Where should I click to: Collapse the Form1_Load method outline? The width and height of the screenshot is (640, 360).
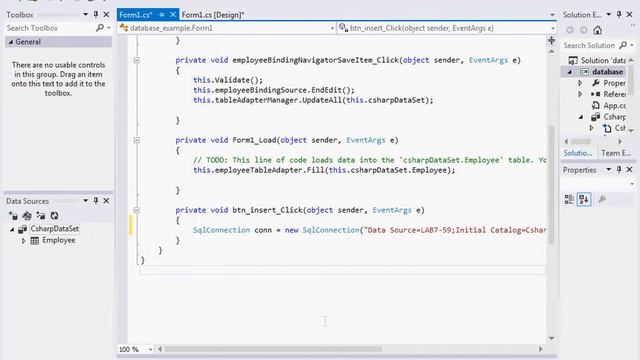point(136,140)
